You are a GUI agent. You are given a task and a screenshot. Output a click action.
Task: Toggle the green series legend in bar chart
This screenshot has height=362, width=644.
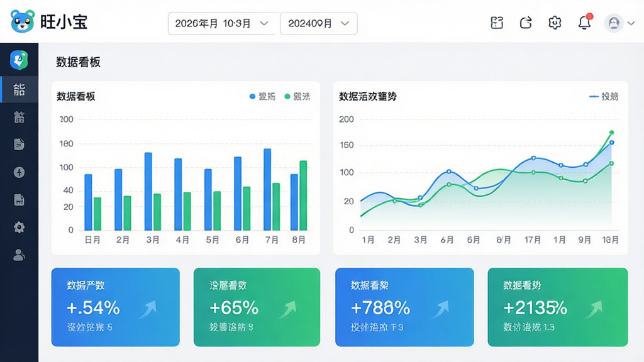tap(297, 96)
